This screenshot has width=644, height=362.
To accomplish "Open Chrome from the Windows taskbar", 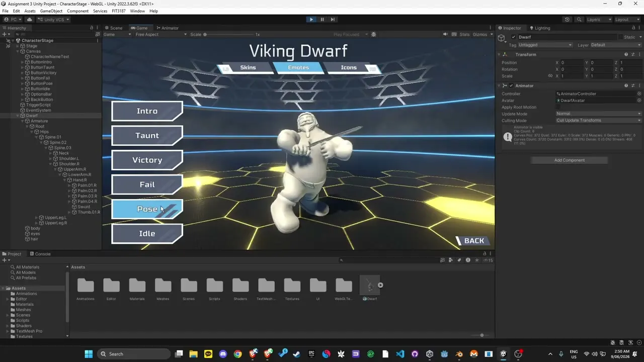I will (237, 354).
